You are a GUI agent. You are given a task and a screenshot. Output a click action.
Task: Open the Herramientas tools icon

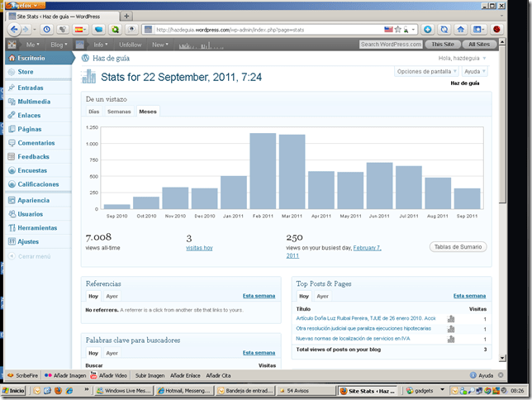11,227
